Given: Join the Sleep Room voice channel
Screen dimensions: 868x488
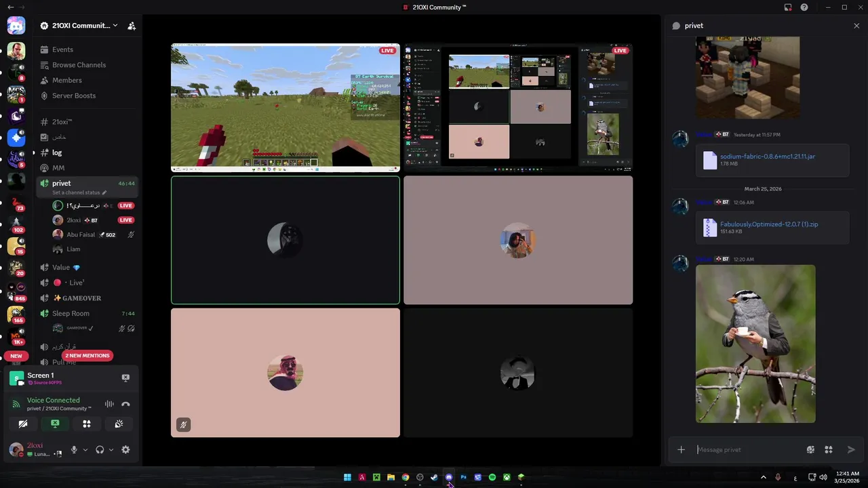Looking at the screenshot, I should pyautogui.click(x=87, y=314).
